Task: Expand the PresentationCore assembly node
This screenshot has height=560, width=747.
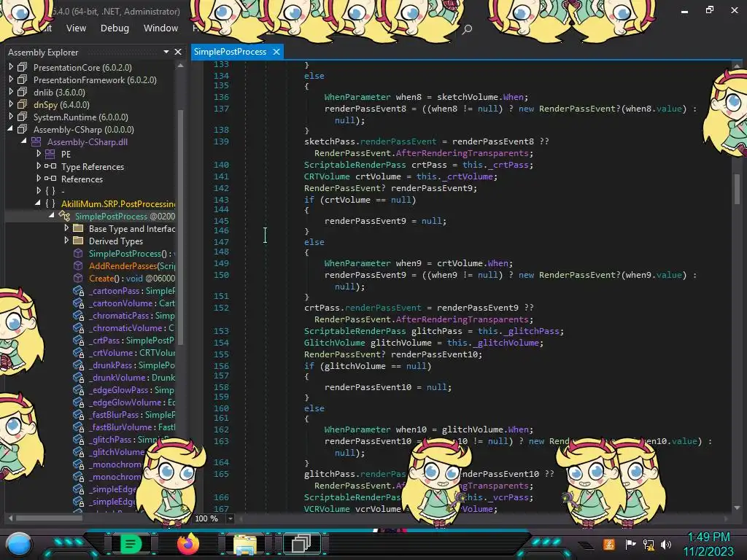Action: pyautogui.click(x=11, y=67)
